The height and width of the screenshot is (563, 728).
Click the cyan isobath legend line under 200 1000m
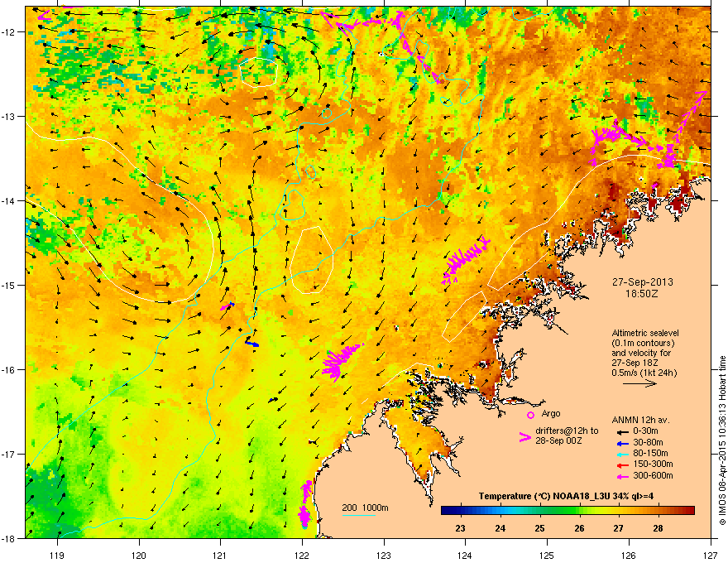358,515
